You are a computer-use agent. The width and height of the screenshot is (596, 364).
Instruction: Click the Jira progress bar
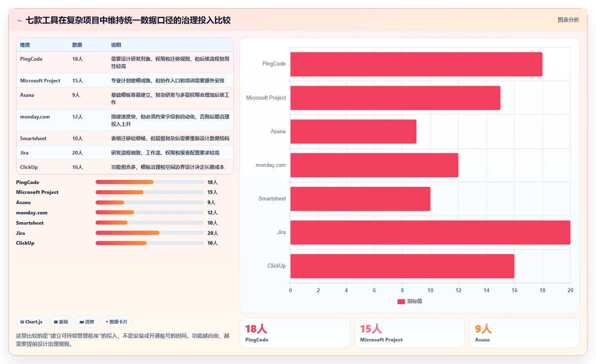coord(150,233)
